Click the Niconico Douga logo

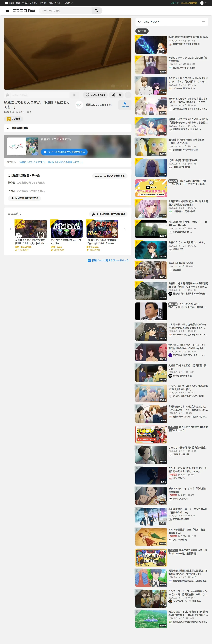point(24,10)
